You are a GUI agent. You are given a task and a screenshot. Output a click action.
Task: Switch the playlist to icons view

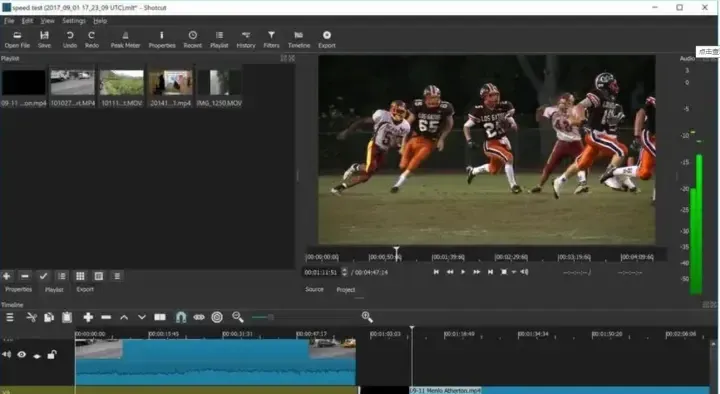pos(98,276)
